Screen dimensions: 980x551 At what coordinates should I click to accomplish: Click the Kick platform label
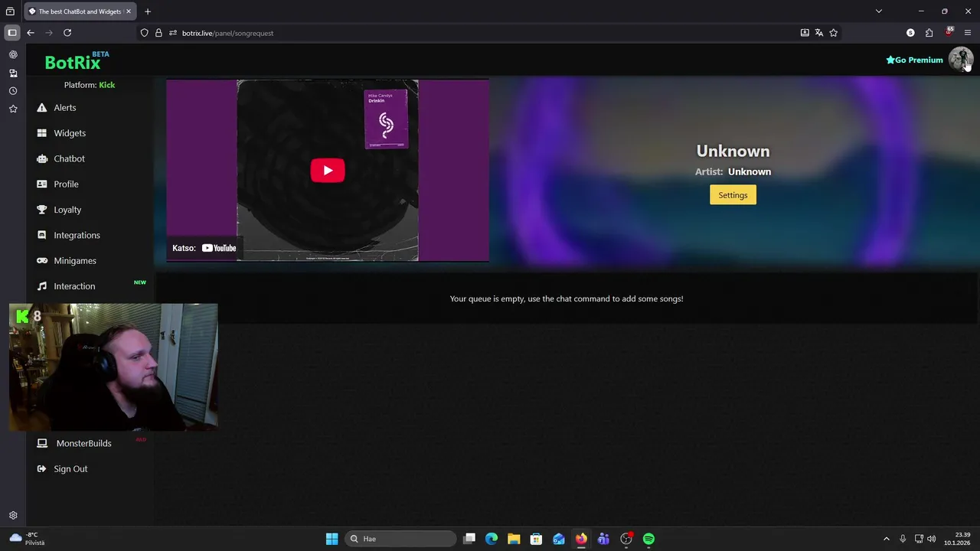tap(106, 85)
